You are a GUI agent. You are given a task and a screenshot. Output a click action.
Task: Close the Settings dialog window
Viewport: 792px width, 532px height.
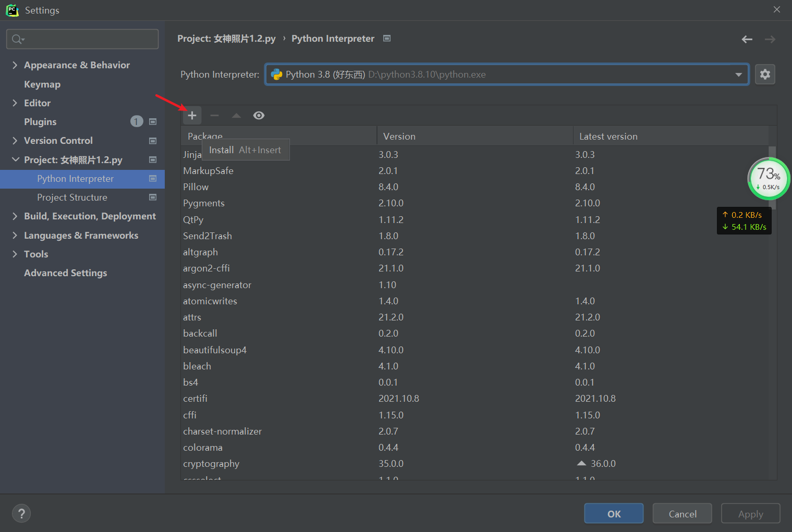(777, 9)
